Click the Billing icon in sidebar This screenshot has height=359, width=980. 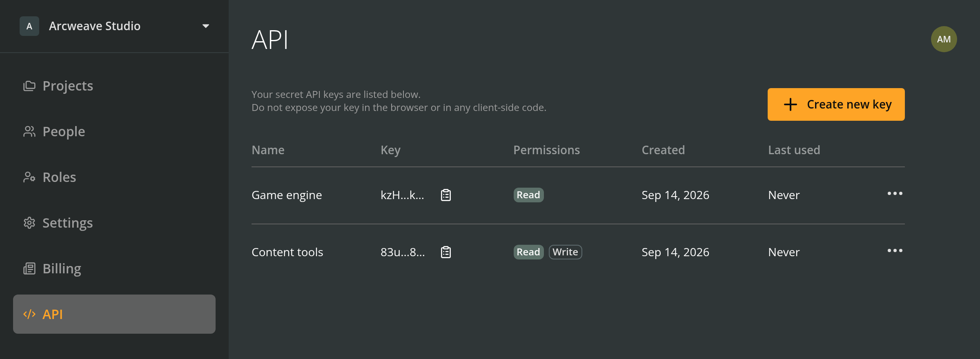pos(29,269)
